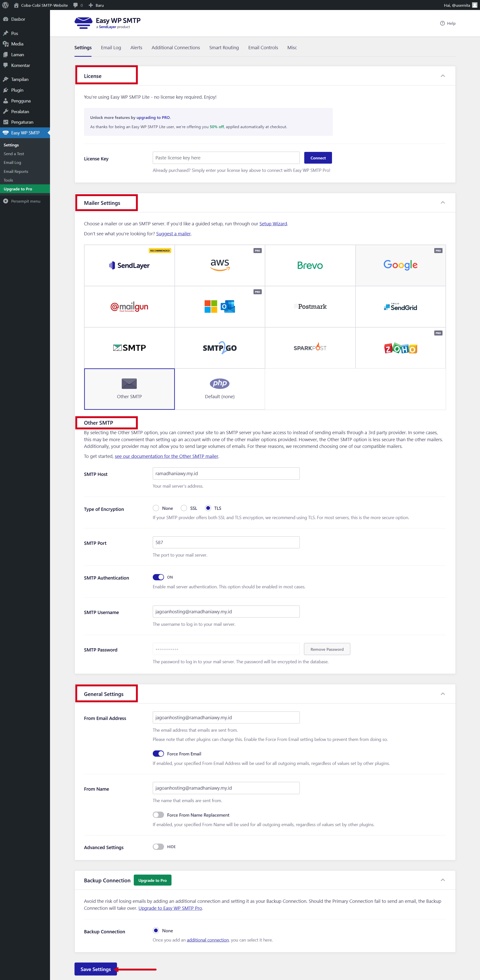Viewport: 480px width, 980px height.
Task: Click the Easy WP SMTP logo
Action: point(107,23)
